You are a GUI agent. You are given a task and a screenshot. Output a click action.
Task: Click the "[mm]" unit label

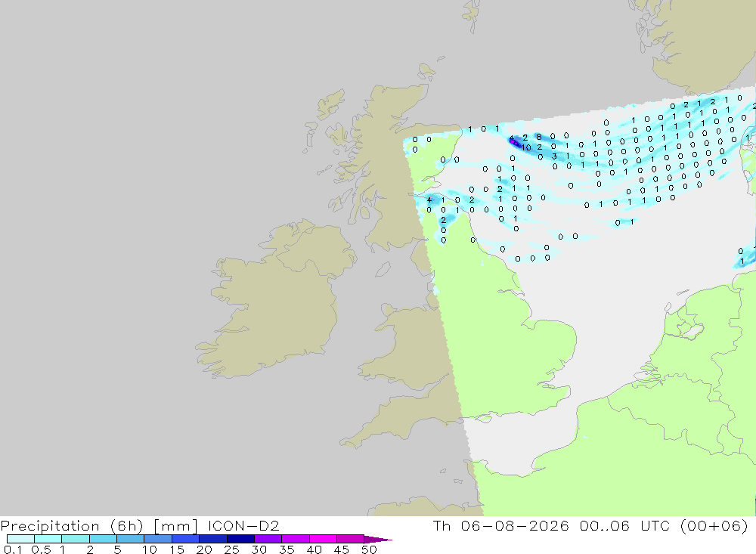(175, 526)
